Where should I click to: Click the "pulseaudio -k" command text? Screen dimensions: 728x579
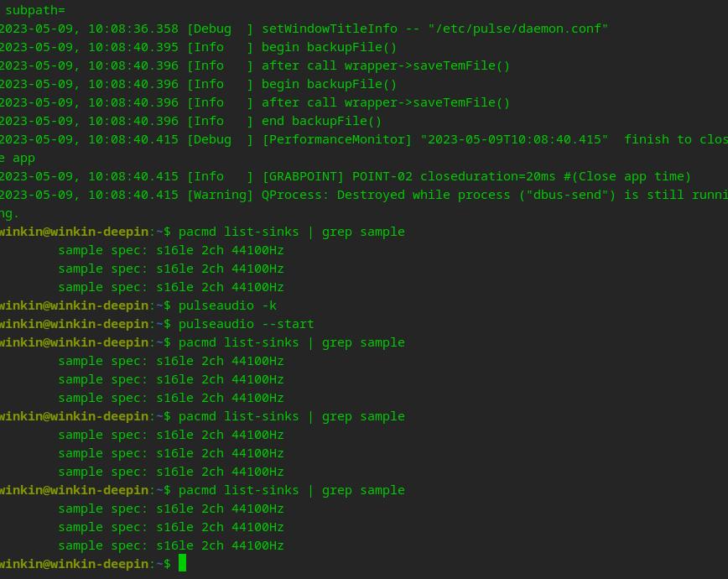[227, 305]
